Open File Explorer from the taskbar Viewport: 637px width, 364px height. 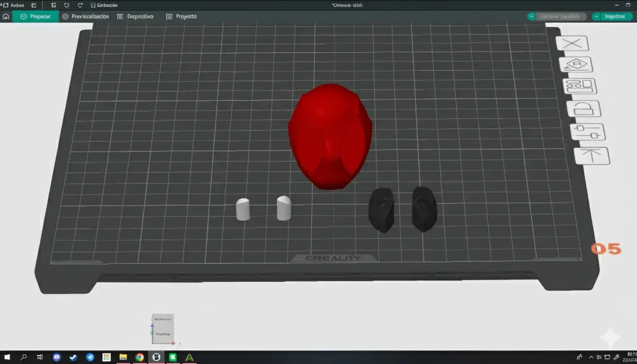tap(123, 357)
